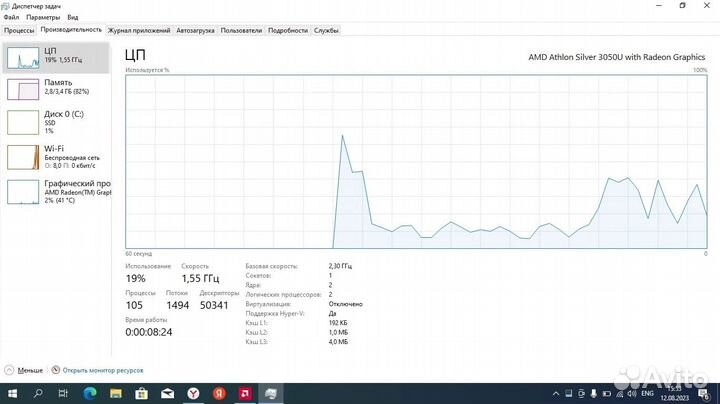Switch to the Производительность tab
This screenshot has width=720, height=404.
(71, 29)
